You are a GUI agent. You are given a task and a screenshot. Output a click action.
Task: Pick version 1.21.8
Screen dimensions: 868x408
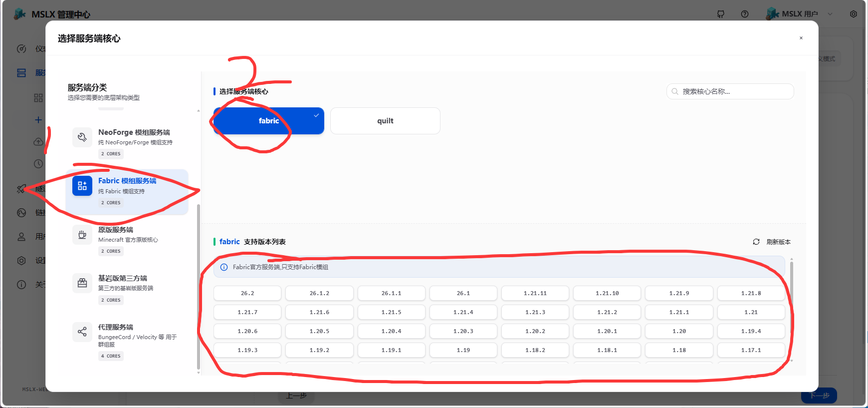(x=751, y=293)
